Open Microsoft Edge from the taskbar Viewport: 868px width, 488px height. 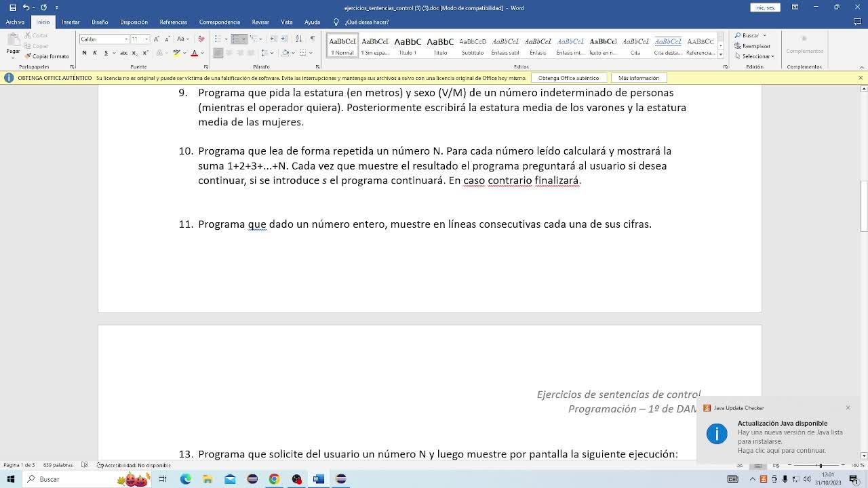185,479
